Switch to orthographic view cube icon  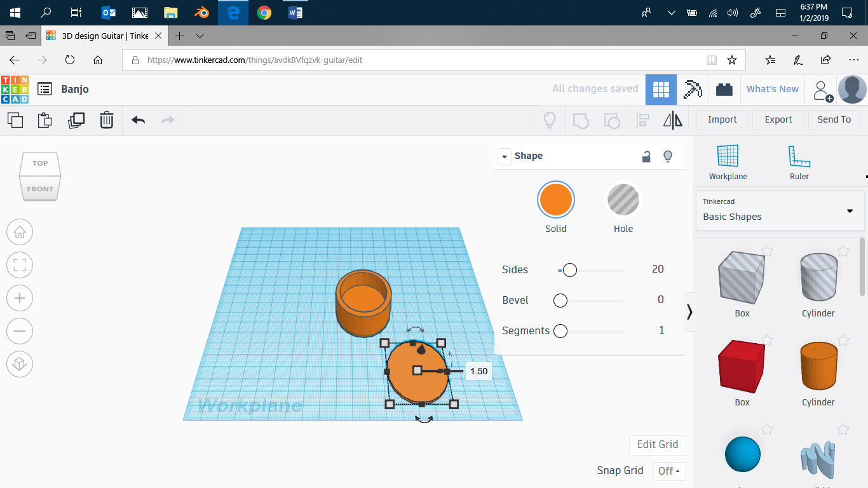click(20, 364)
